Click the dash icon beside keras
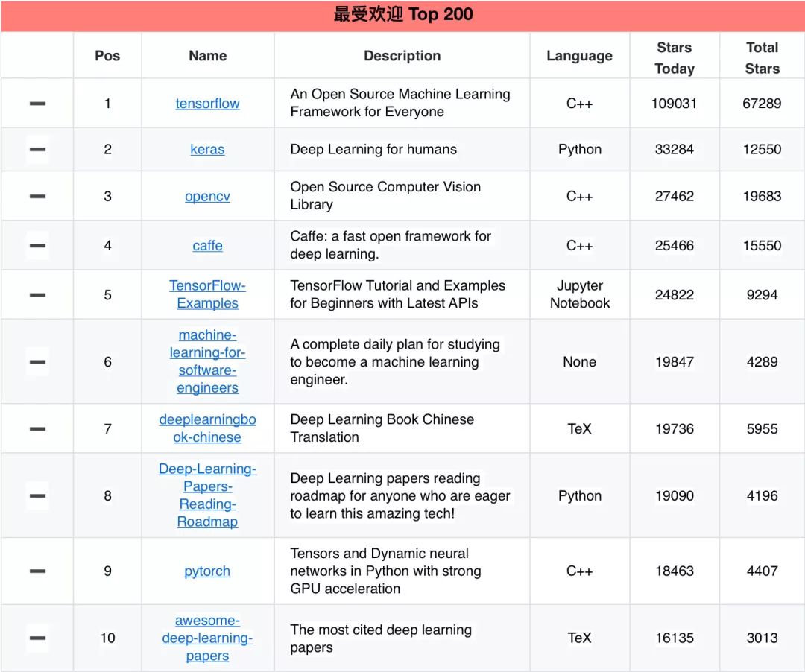This screenshot has width=805, height=672. point(37,150)
